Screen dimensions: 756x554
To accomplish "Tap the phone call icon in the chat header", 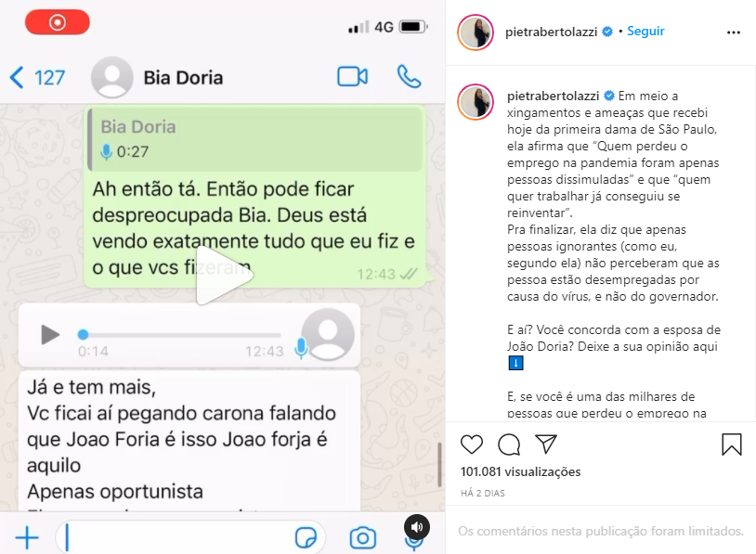I will [x=409, y=77].
